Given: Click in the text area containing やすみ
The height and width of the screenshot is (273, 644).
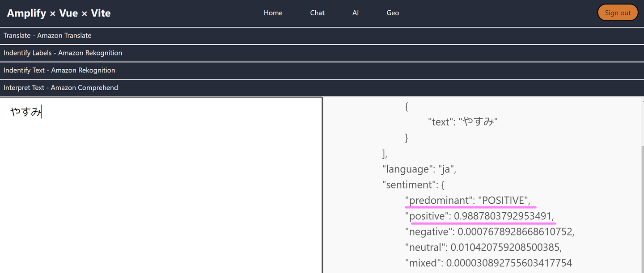Looking at the screenshot, I should [161, 179].
